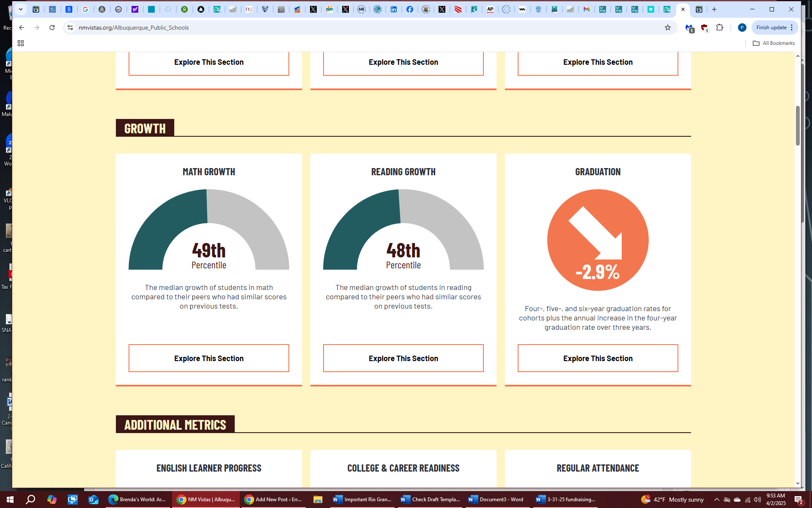
Task: Switch to the LinkedIn tab
Action: [394, 9]
